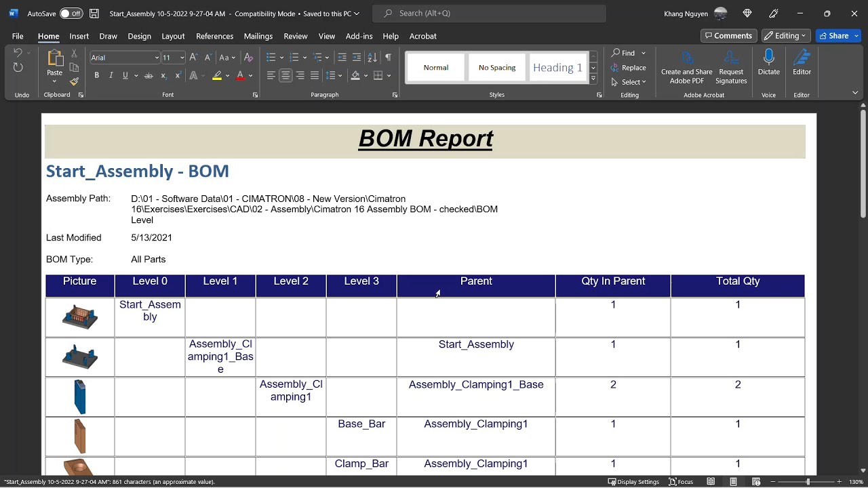Align text left
Viewport: 868px width, 488px height.
pyautogui.click(x=271, y=76)
